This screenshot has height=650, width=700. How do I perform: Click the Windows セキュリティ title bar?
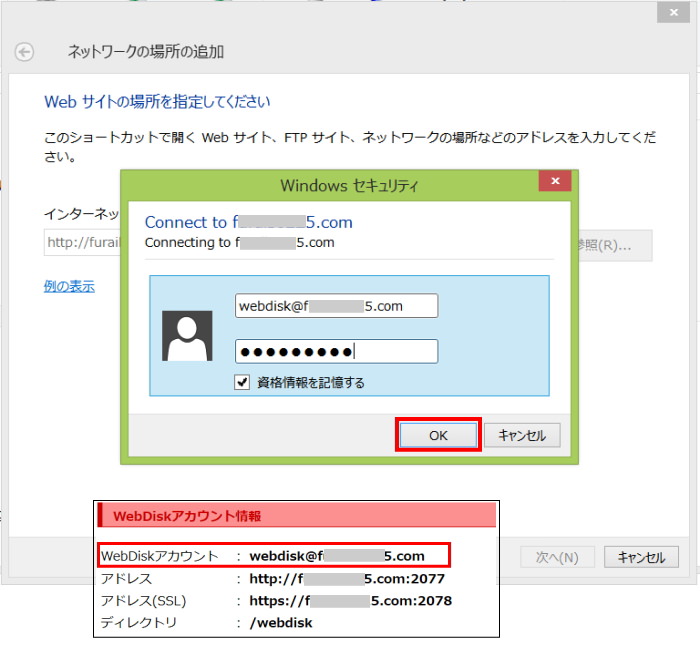(x=350, y=185)
